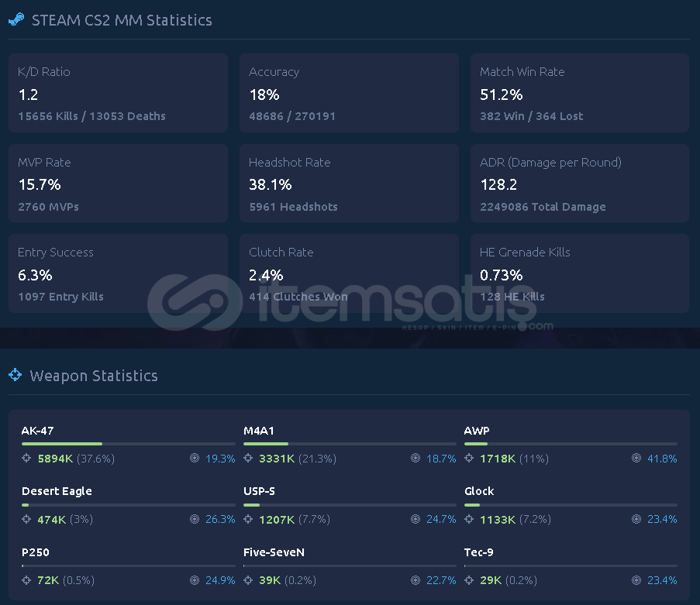Click the Steam logo icon in the heading
Screen dimensions: 700x605
click(x=16, y=19)
